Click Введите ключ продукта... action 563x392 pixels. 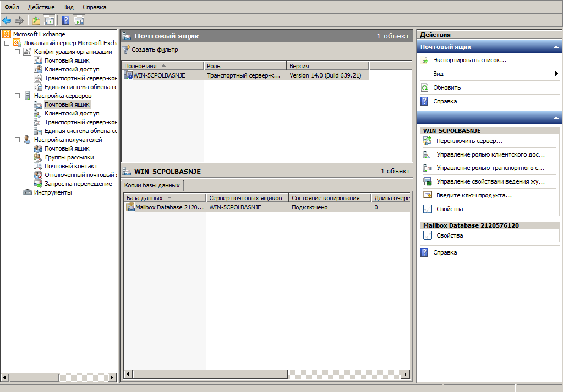474,196
